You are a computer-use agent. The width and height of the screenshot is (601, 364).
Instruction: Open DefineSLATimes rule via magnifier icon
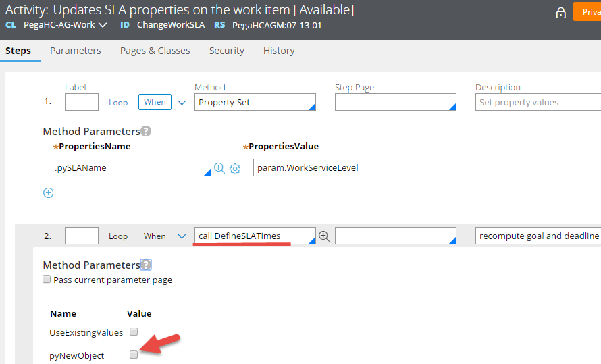(x=324, y=236)
